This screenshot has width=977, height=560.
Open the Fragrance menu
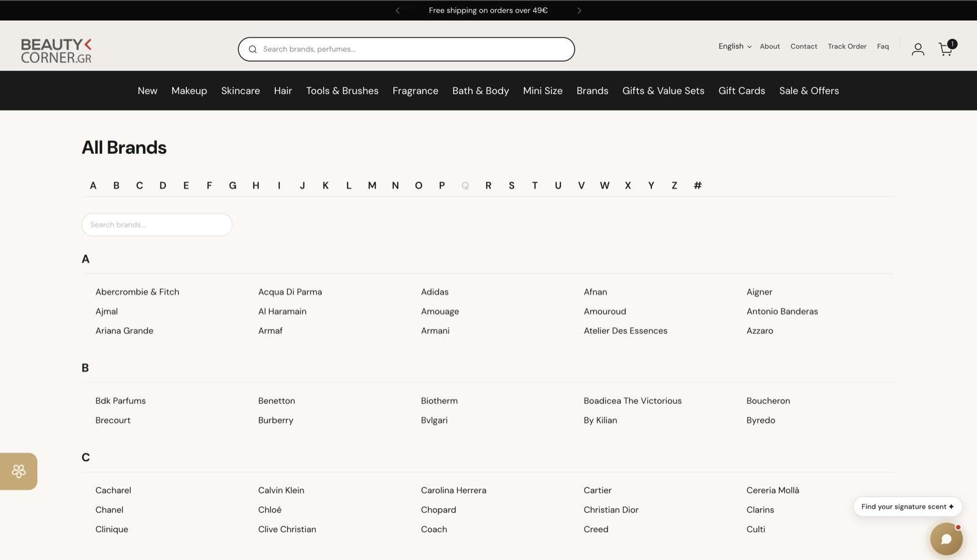(415, 91)
